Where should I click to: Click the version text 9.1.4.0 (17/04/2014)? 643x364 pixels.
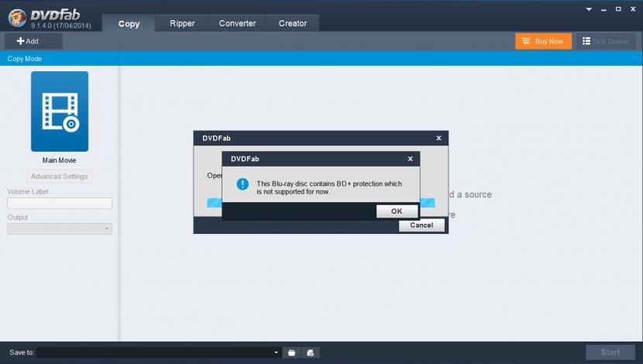(x=60, y=26)
